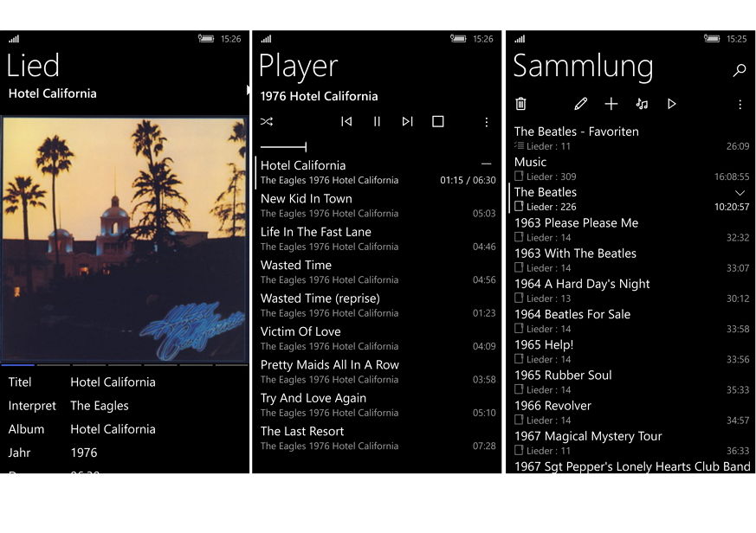Select track The Last Resort
The image size is (756, 533).
378,439
